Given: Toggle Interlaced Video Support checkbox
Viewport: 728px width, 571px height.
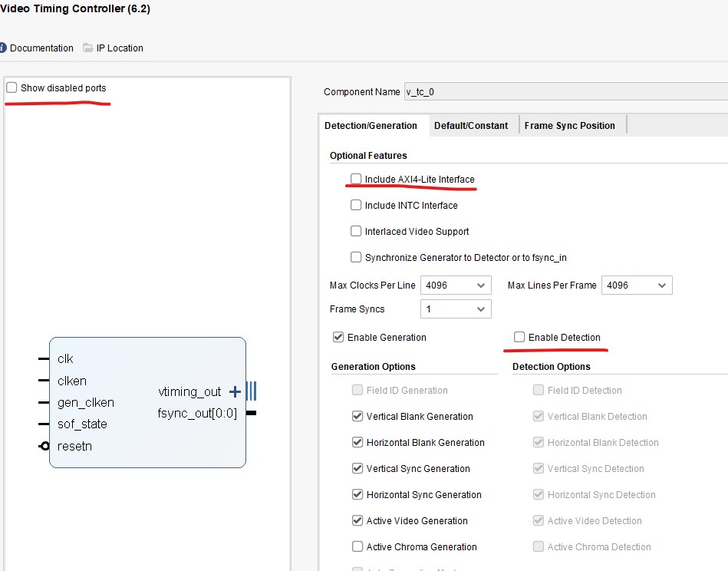Looking at the screenshot, I should (356, 231).
